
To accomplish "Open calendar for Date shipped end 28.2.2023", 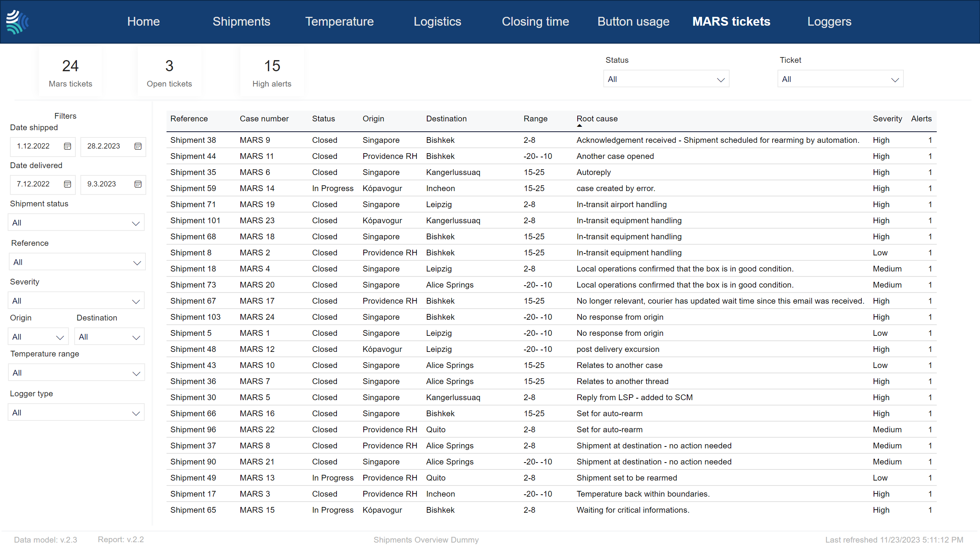I will [x=138, y=146].
